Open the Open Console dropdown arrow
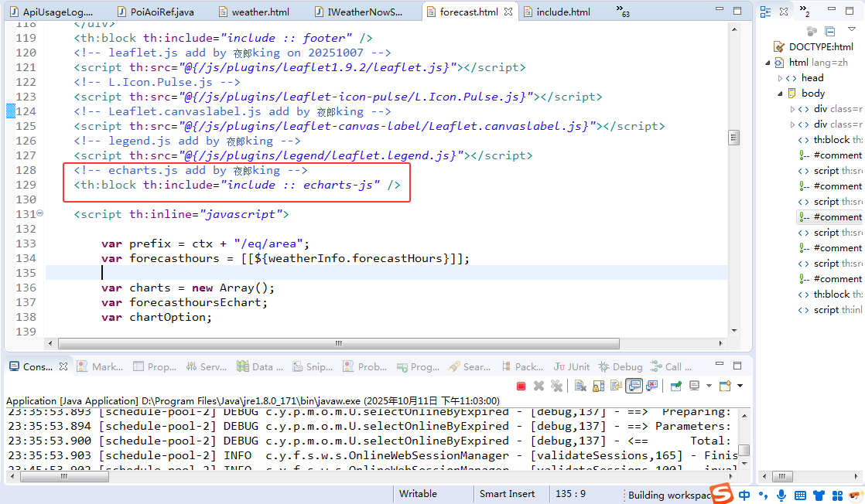This screenshot has height=504, width=865. (740, 386)
